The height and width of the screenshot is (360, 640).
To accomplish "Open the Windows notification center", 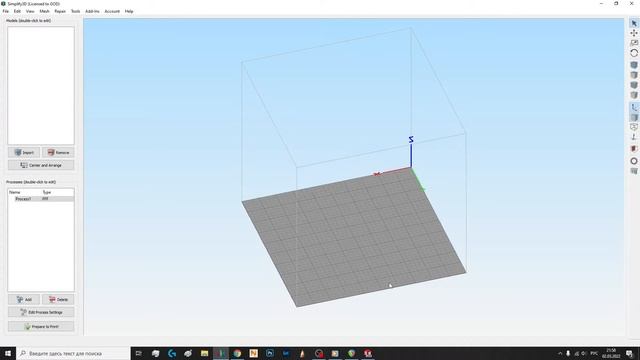I will tap(630, 353).
